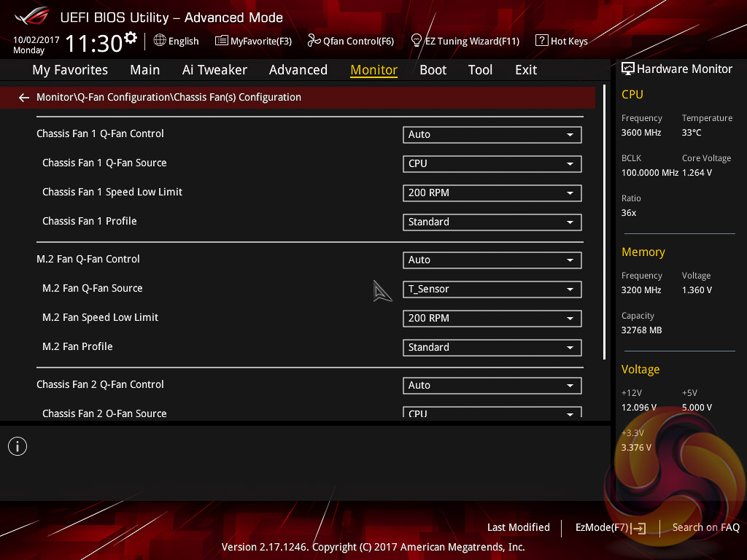
Task: Switch to Exit tab
Action: 526,70
